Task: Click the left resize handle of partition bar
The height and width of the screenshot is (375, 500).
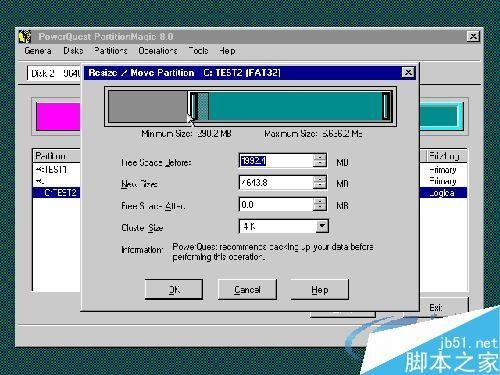Action: (x=194, y=106)
